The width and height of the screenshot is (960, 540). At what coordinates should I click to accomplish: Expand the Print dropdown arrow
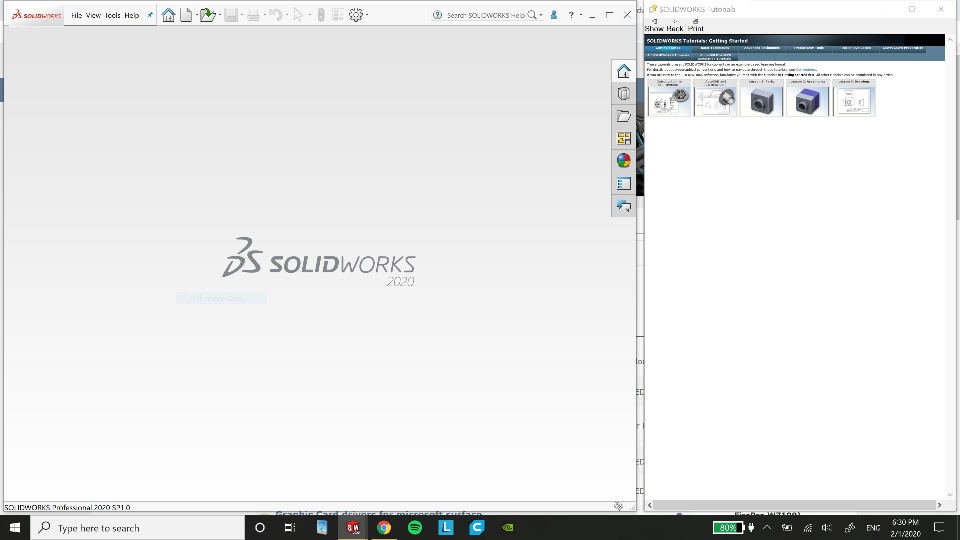click(x=264, y=15)
